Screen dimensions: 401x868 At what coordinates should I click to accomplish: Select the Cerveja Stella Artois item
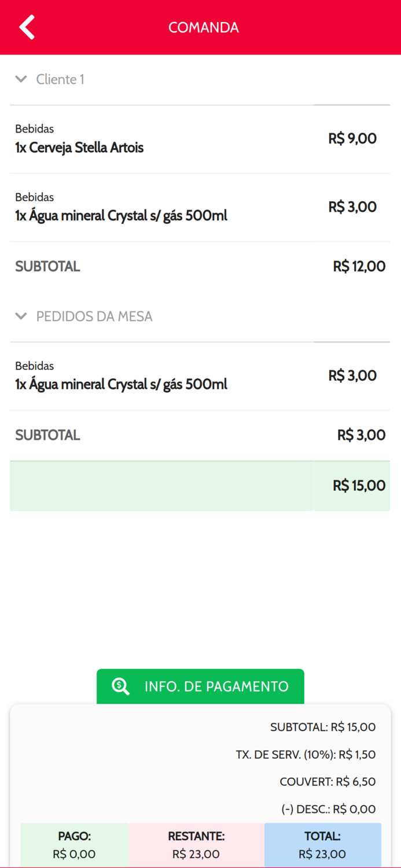pyautogui.click(x=79, y=148)
